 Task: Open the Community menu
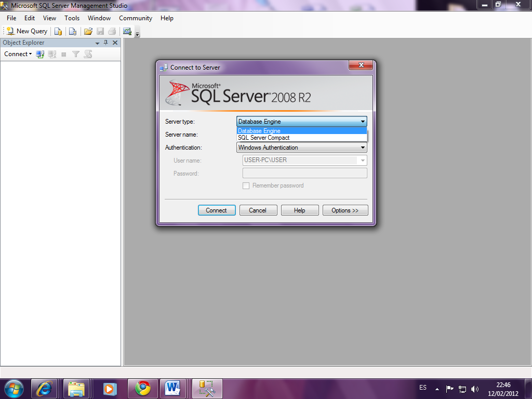136,18
